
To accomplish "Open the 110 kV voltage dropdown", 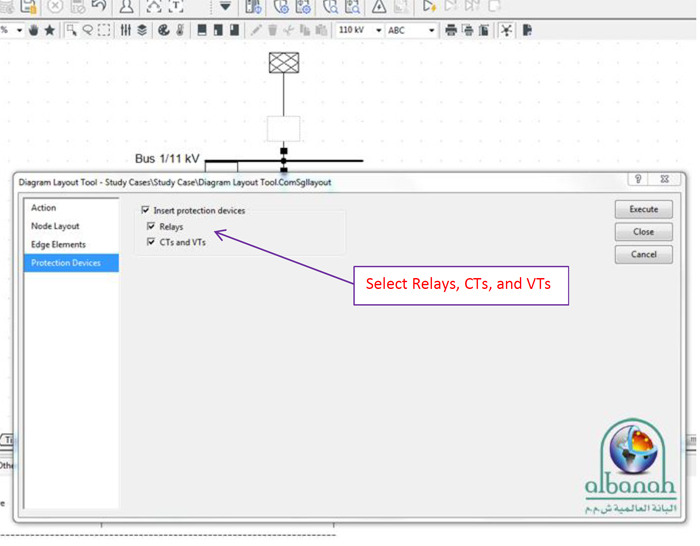I will [x=378, y=30].
